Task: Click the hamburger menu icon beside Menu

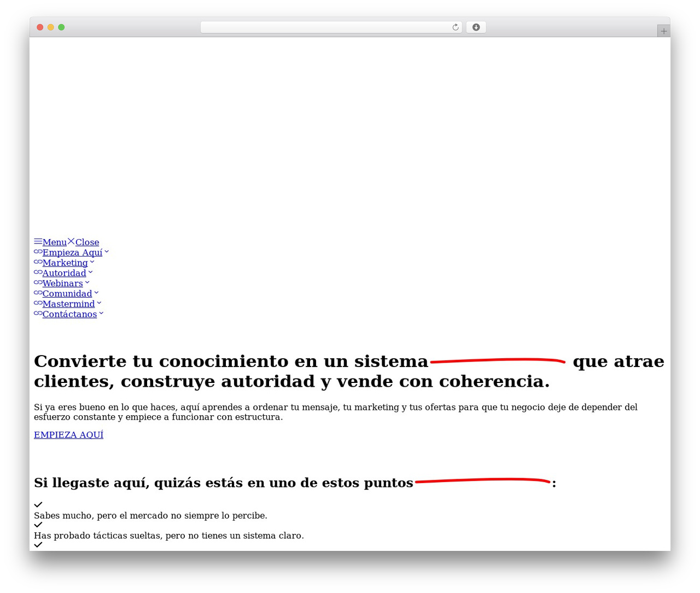Action: [x=38, y=241]
